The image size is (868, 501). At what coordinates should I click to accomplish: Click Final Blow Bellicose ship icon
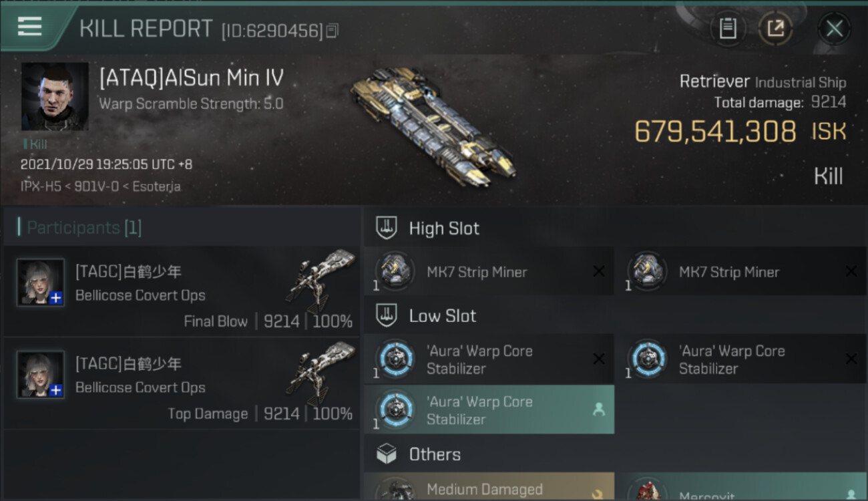(x=322, y=281)
